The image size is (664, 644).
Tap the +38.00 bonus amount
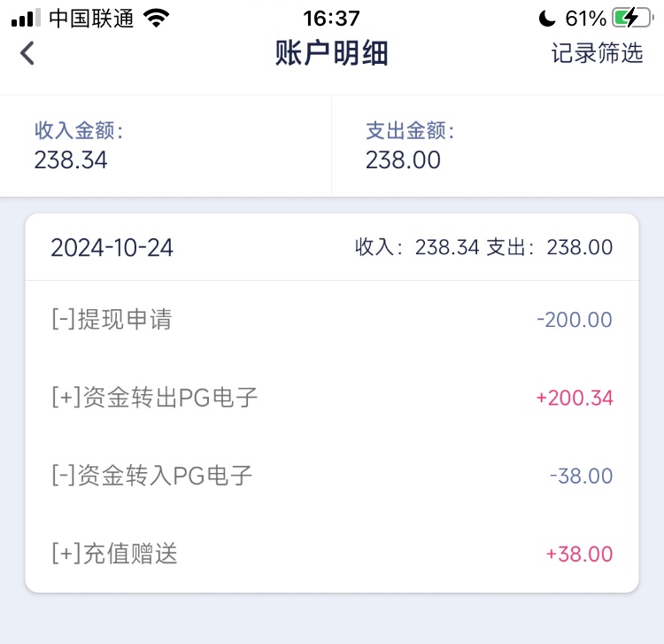pyautogui.click(x=579, y=555)
